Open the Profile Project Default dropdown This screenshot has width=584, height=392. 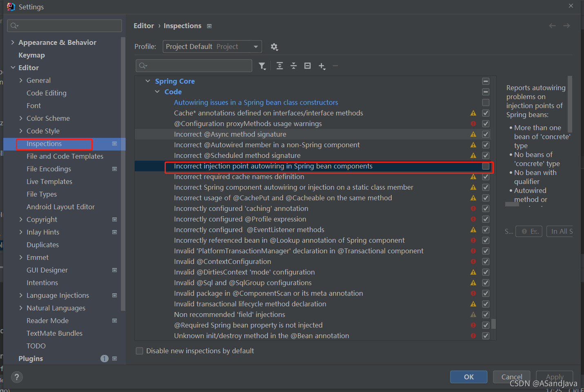212,47
